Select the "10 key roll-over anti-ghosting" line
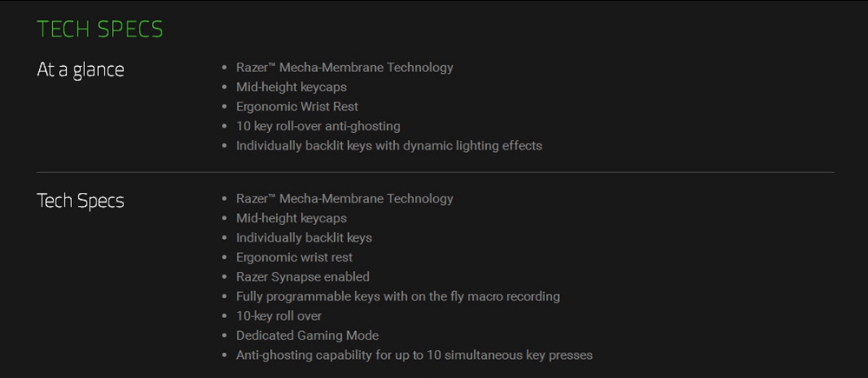 click(318, 126)
